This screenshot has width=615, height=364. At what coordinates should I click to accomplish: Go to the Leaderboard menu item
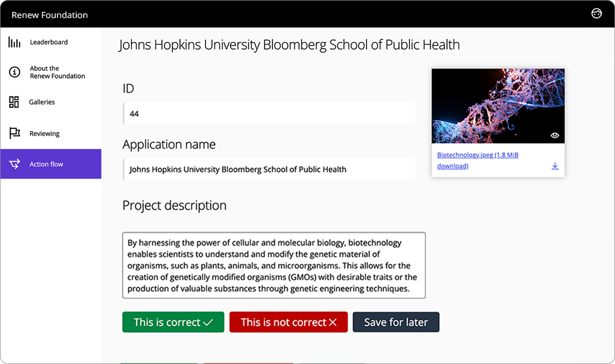pyautogui.click(x=49, y=43)
